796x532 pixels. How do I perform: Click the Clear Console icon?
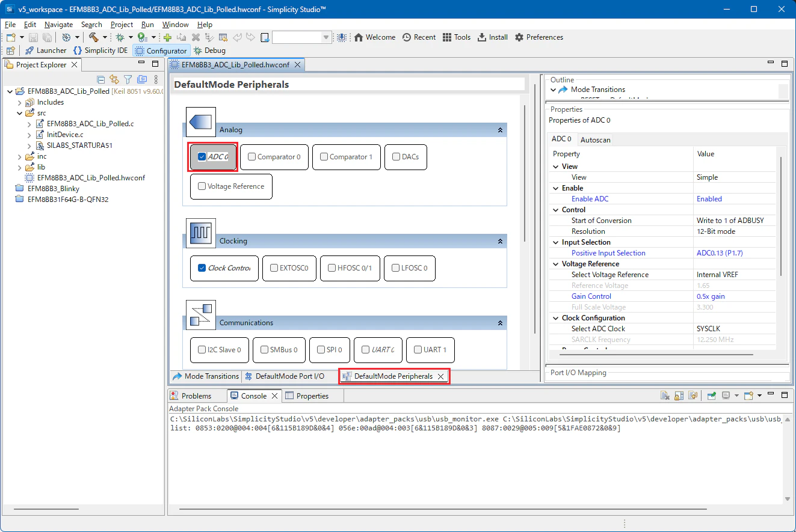(x=665, y=396)
